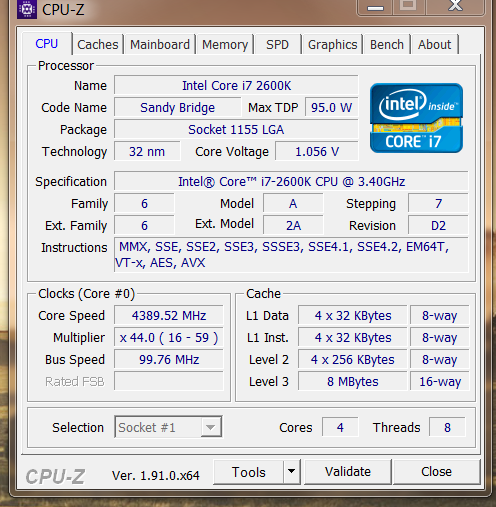Click the L1 Data size 4 x 32 KBytes
This screenshot has height=507, width=496.
(353, 315)
